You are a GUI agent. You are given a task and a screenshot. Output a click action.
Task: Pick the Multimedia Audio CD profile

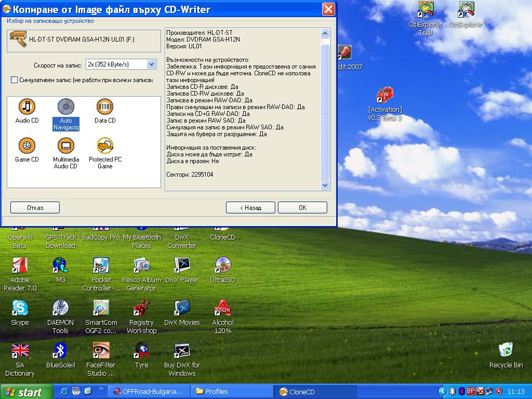click(66, 146)
